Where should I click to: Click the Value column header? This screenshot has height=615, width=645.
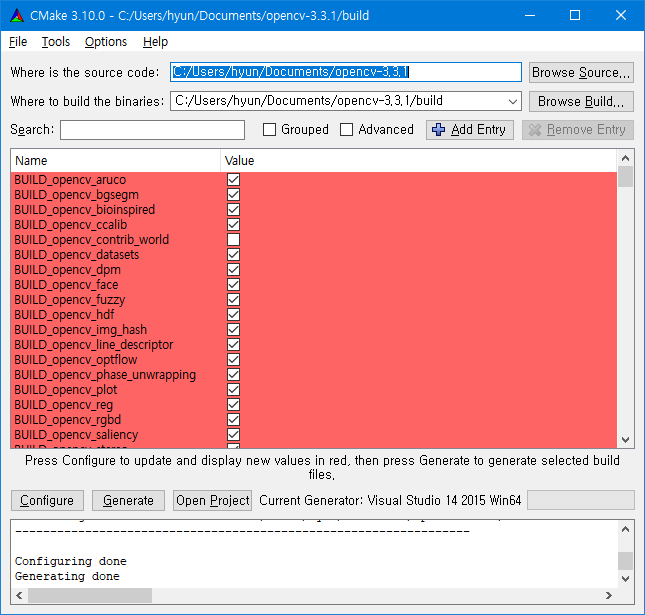pos(419,160)
